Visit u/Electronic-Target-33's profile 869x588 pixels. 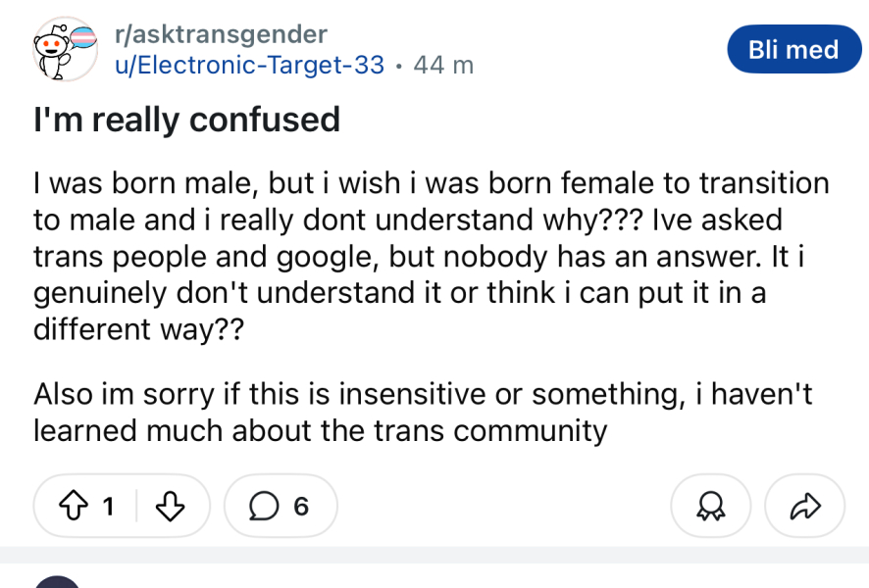coord(243,65)
